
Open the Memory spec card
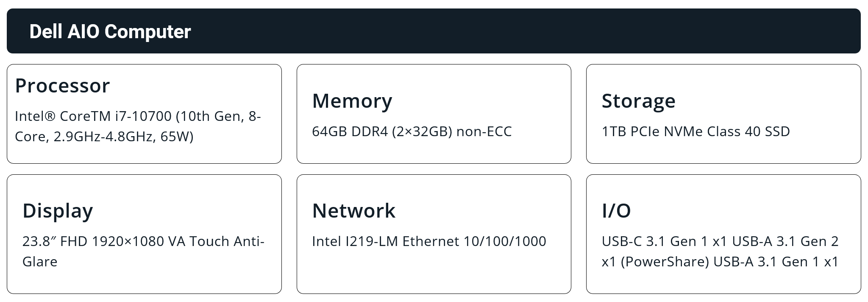point(434,114)
